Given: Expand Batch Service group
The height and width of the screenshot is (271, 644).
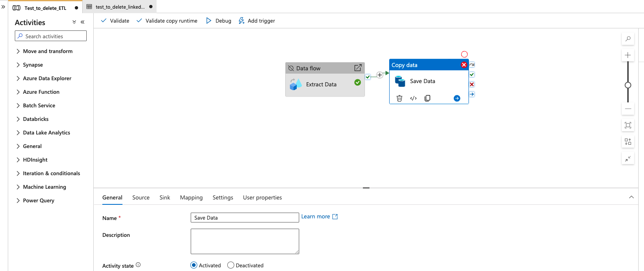Looking at the screenshot, I should 18,106.
